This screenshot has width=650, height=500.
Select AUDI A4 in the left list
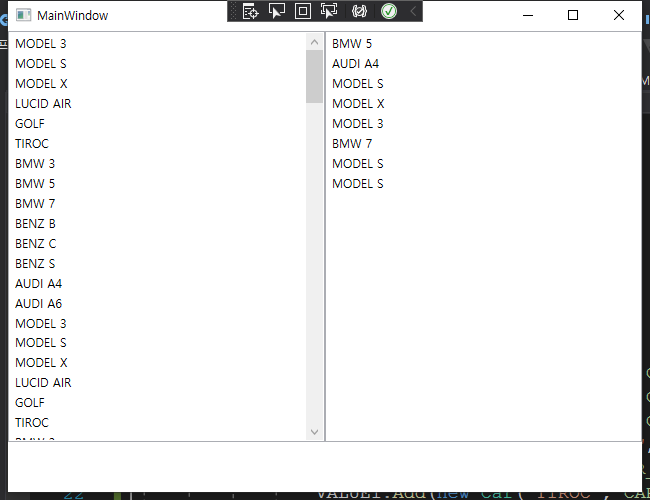click(157, 284)
